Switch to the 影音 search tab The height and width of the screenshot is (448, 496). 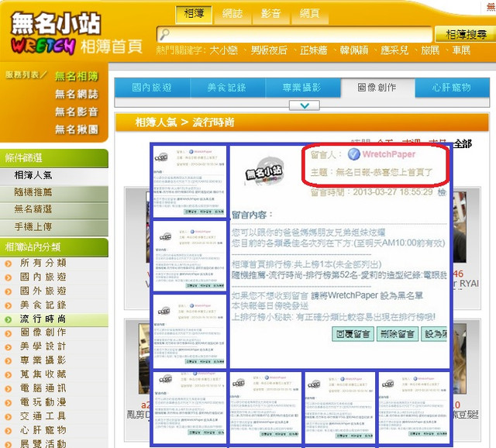point(270,15)
